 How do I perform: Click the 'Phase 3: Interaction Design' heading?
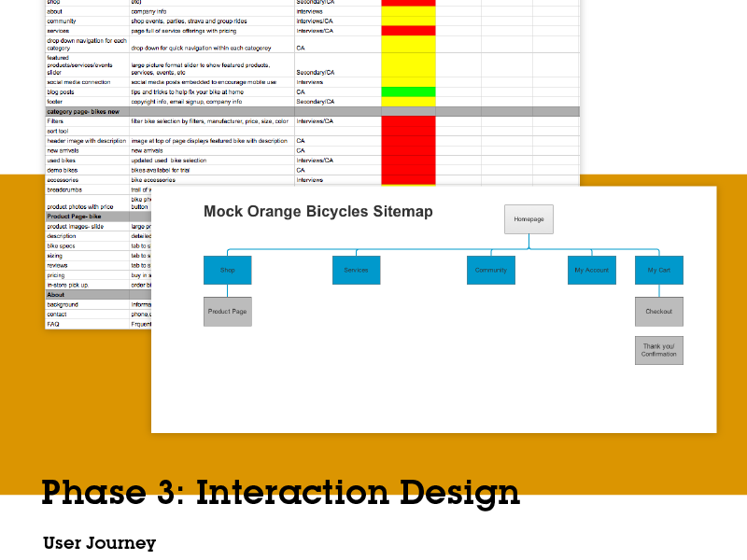pyautogui.click(x=281, y=493)
